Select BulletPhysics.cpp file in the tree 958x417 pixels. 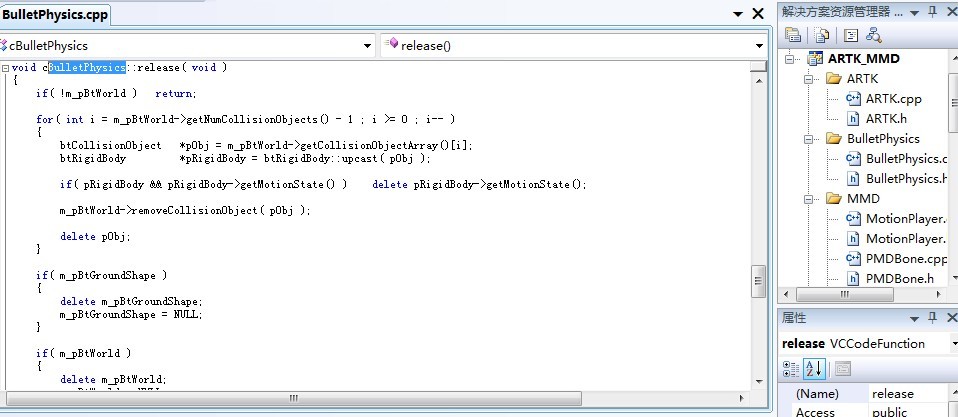tap(907, 159)
